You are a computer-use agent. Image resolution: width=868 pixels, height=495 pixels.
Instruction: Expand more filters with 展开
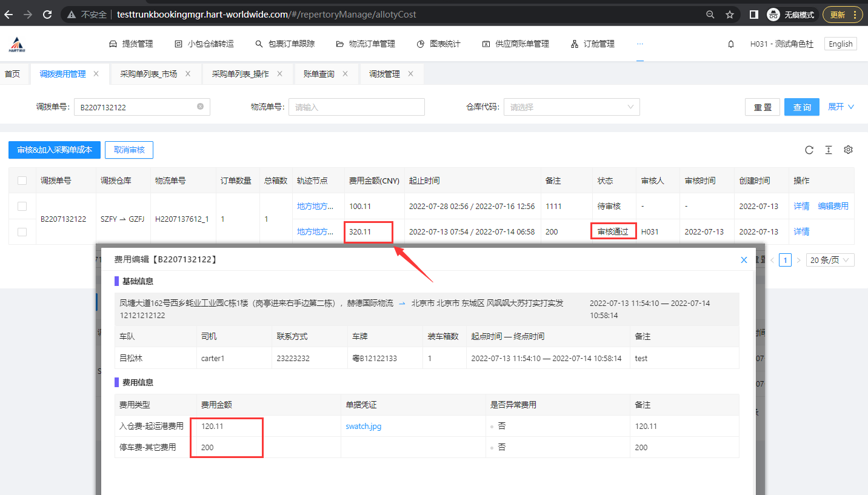841,107
